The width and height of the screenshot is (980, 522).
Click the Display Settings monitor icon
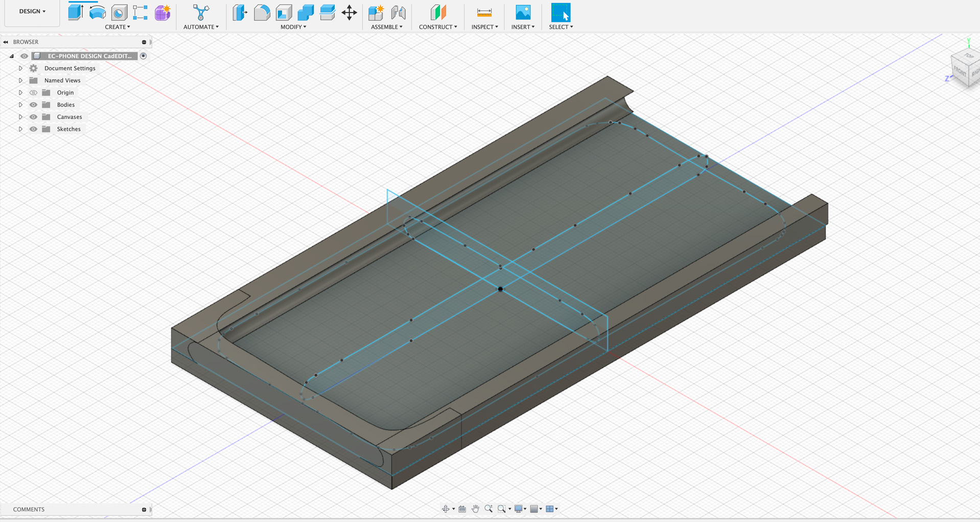[x=519, y=509]
